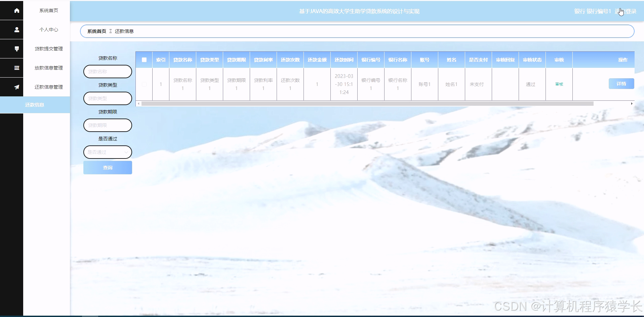
Task: Click the left arrow of the table scrollbar
Action: (x=138, y=104)
